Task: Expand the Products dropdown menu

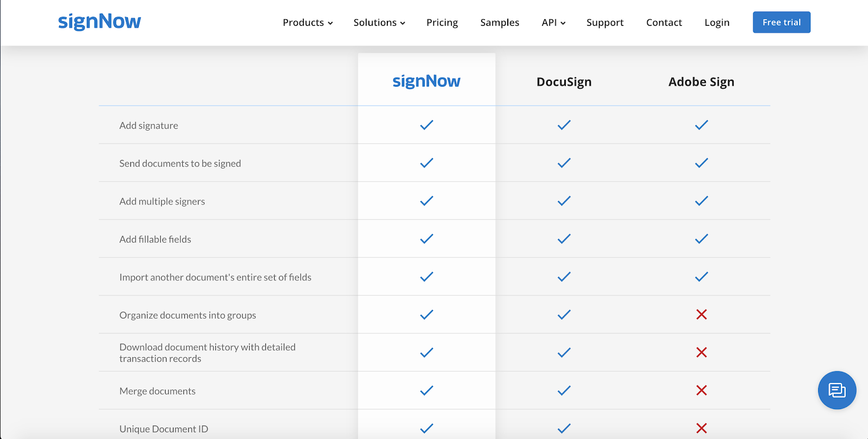Action: pyautogui.click(x=308, y=23)
